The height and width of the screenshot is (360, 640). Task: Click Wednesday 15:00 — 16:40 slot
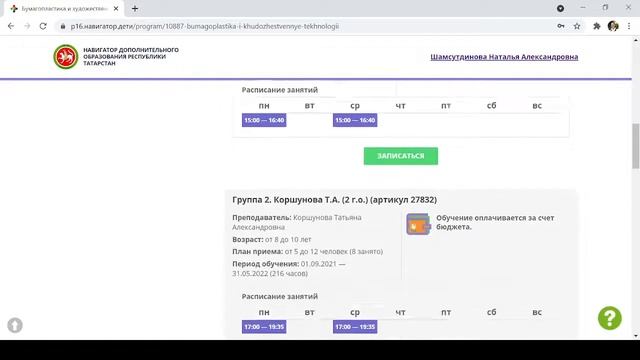tap(355, 120)
